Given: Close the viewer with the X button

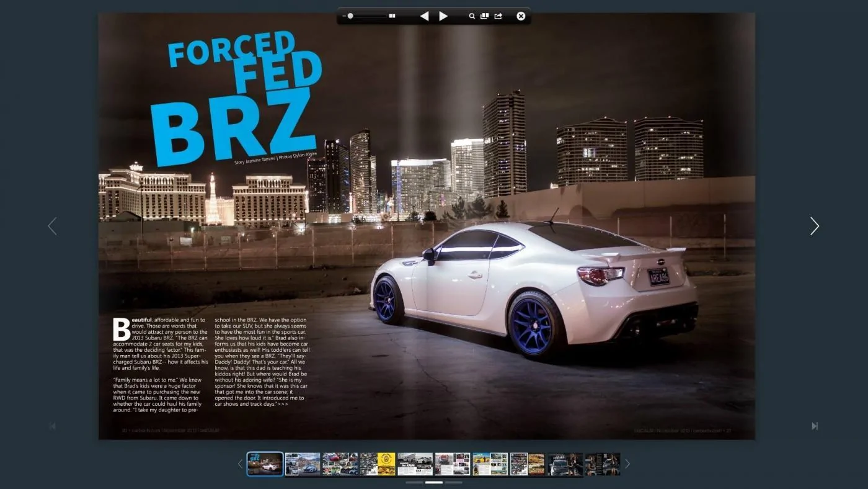Looking at the screenshot, I should [521, 16].
